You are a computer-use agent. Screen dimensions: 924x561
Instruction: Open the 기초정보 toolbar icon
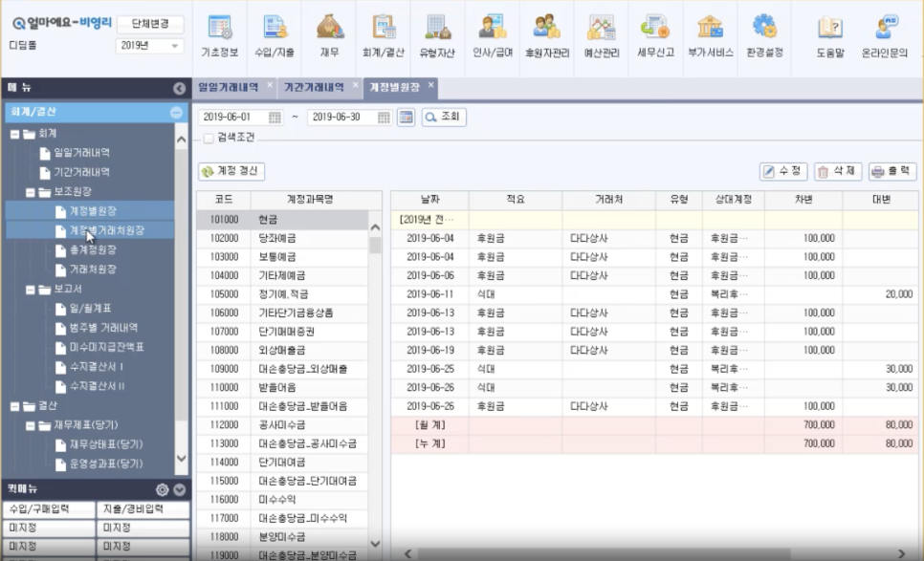tap(220, 36)
